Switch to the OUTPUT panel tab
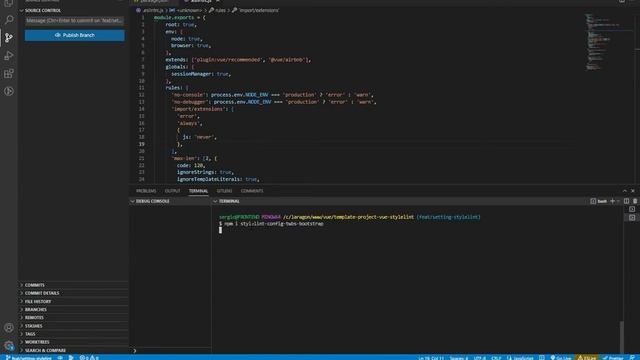This screenshot has width=640, height=360. pos(172,191)
